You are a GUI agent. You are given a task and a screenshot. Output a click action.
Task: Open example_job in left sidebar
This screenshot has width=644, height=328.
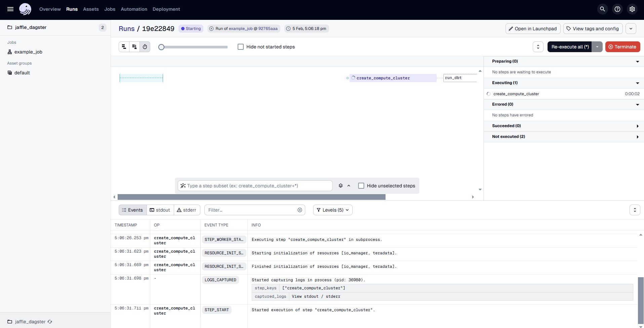coord(28,52)
